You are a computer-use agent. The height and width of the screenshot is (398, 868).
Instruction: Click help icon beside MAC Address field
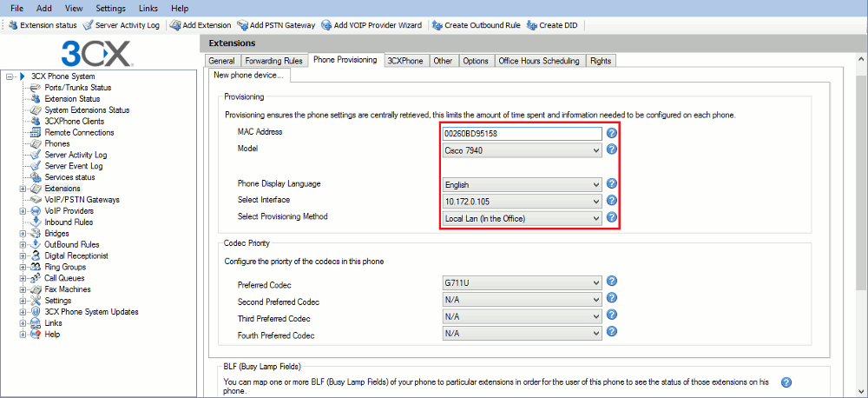(x=612, y=133)
